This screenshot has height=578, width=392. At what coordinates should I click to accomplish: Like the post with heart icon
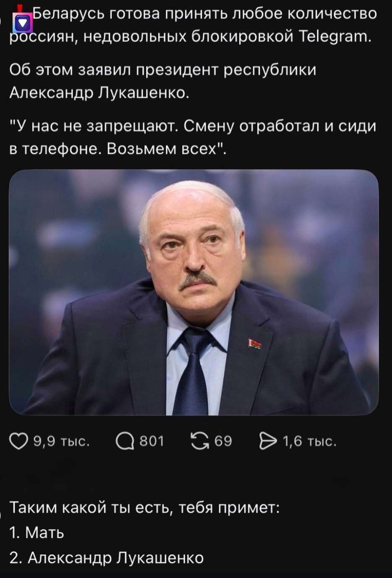click(18, 441)
